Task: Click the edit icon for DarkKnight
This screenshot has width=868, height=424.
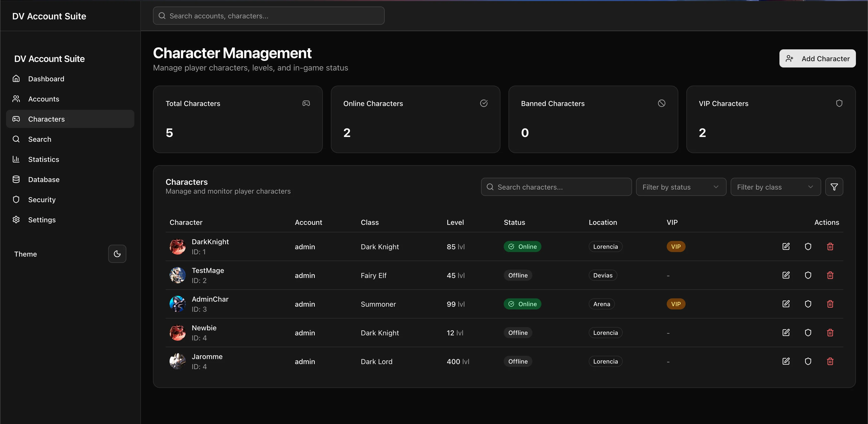Action: click(786, 246)
